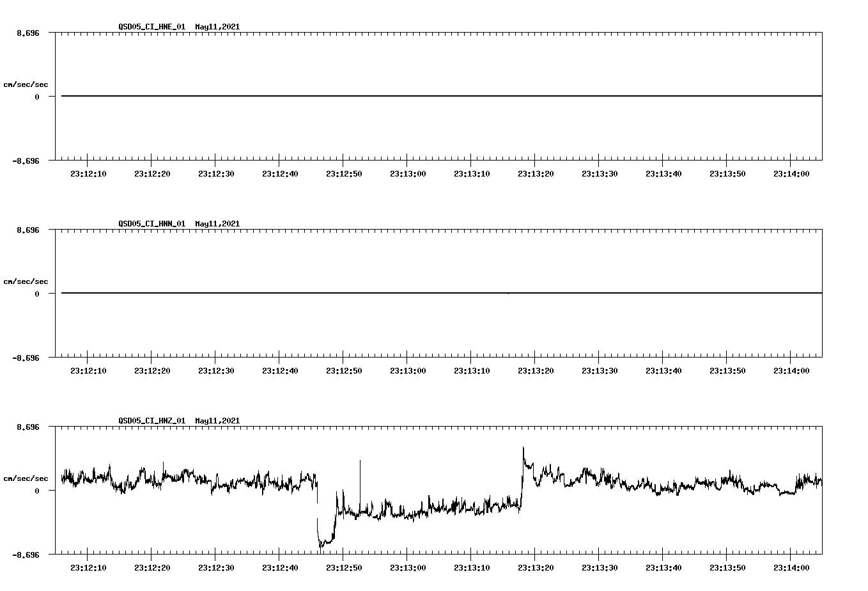This screenshot has width=868, height=591.
Task: Click the May11,2021 date on the HNE plot
Action: tap(217, 28)
